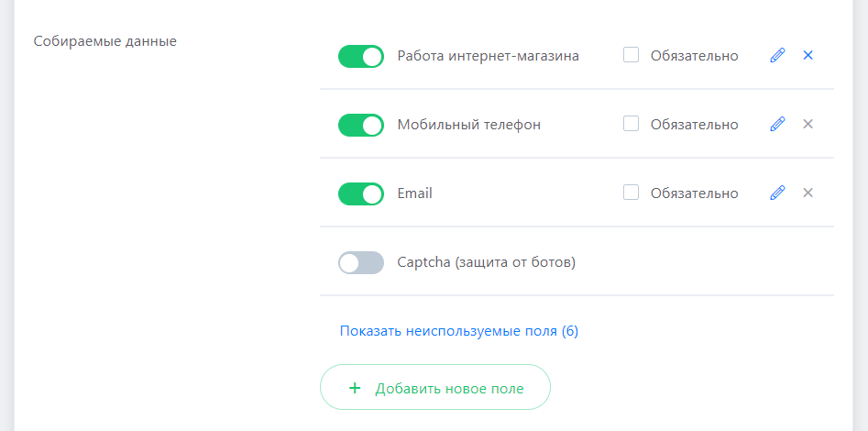Remove the Работа интернет-магазина field
The width and height of the screenshot is (868, 431).
click(x=808, y=55)
